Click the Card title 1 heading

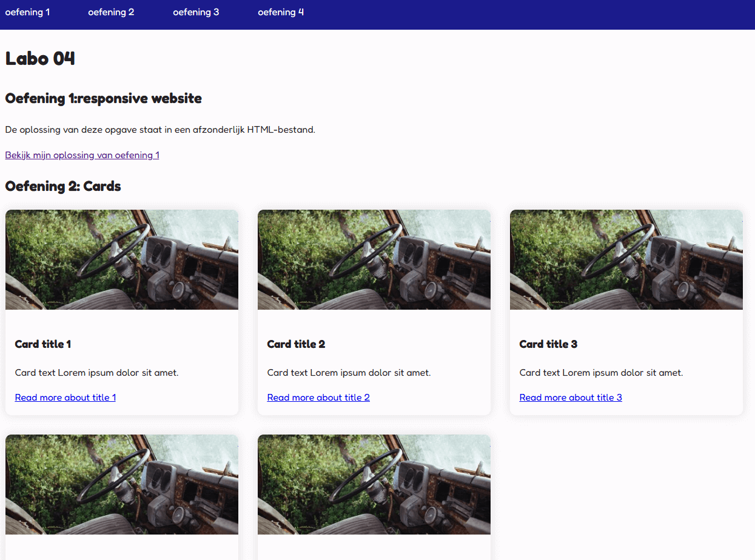(43, 344)
